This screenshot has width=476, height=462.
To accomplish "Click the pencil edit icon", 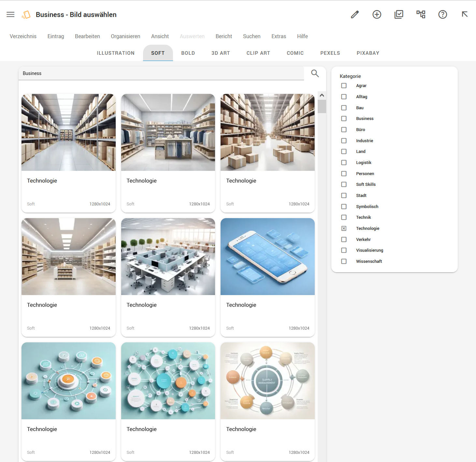I will (x=355, y=14).
